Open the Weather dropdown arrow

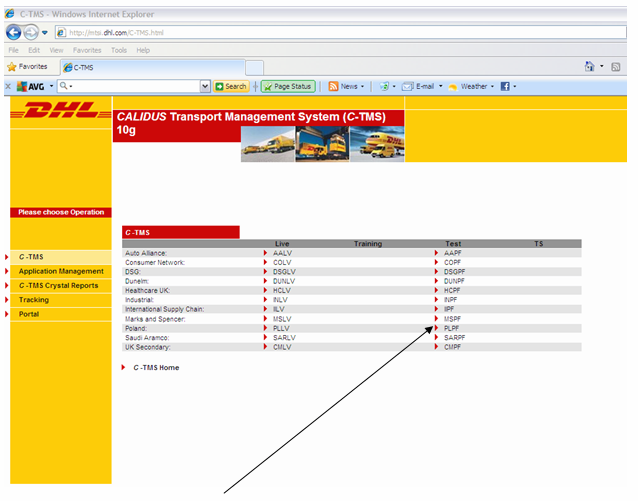[x=492, y=86]
